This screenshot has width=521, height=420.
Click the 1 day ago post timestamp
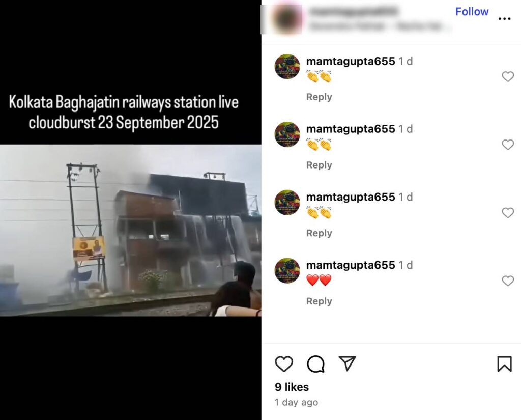(297, 402)
